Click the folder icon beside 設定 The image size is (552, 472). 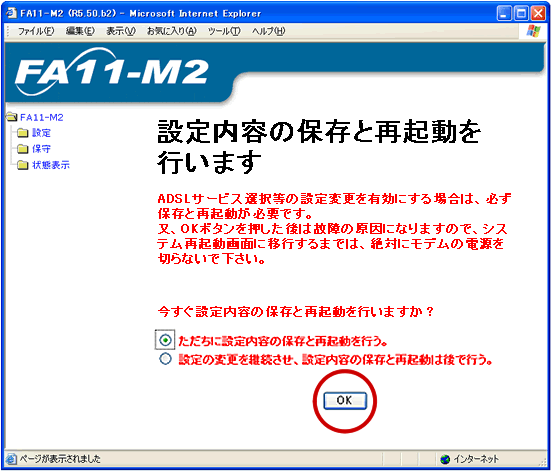coord(23,133)
